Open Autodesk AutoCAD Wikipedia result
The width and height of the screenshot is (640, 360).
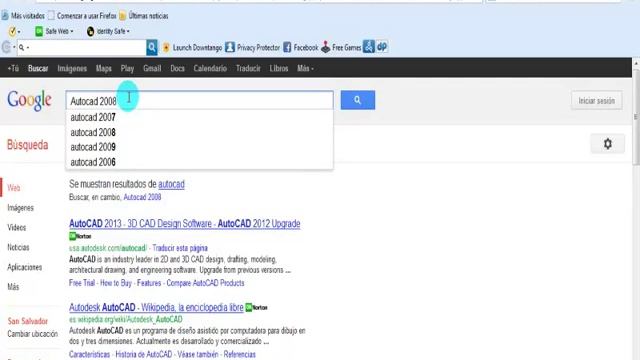click(x=156, y=307)
